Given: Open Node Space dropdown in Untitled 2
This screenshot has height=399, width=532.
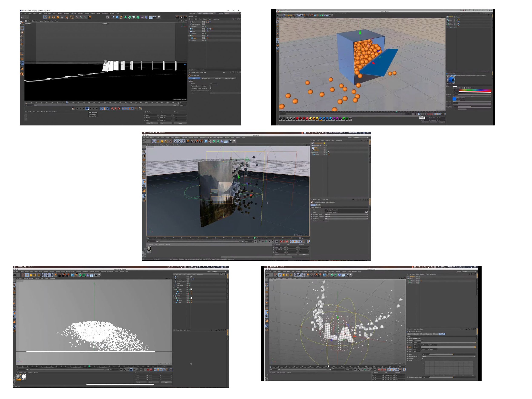Looking at the screenshot, I should tap(207, 13).
